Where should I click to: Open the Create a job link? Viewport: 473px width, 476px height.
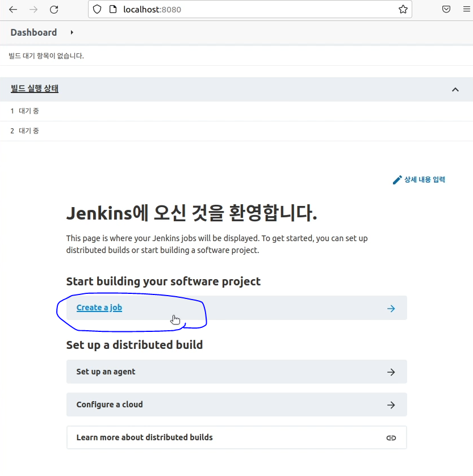(99, 307)
